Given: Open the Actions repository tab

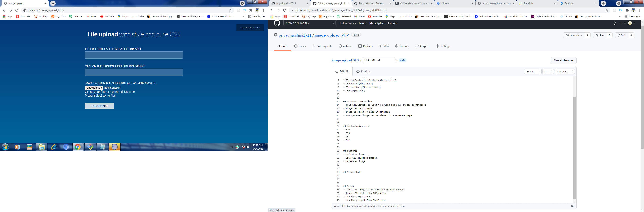Looking at the screenshot, I should pyautogui.click(x=345, y=46).
